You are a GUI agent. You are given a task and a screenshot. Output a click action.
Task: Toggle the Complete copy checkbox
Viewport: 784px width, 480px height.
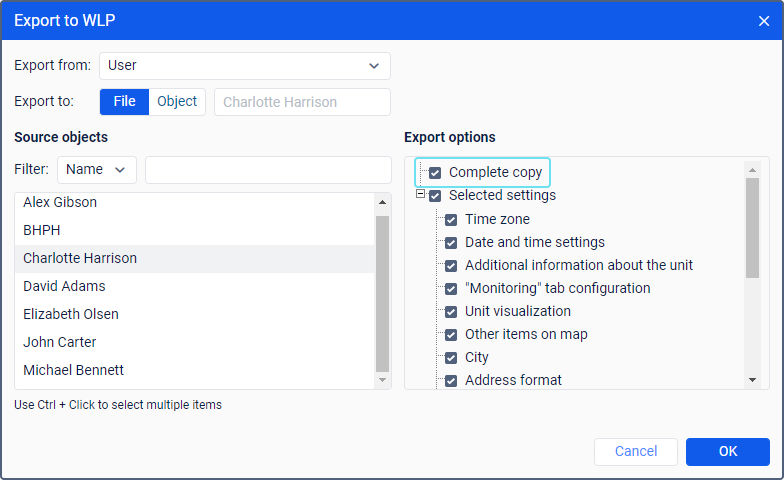[435, 172]
